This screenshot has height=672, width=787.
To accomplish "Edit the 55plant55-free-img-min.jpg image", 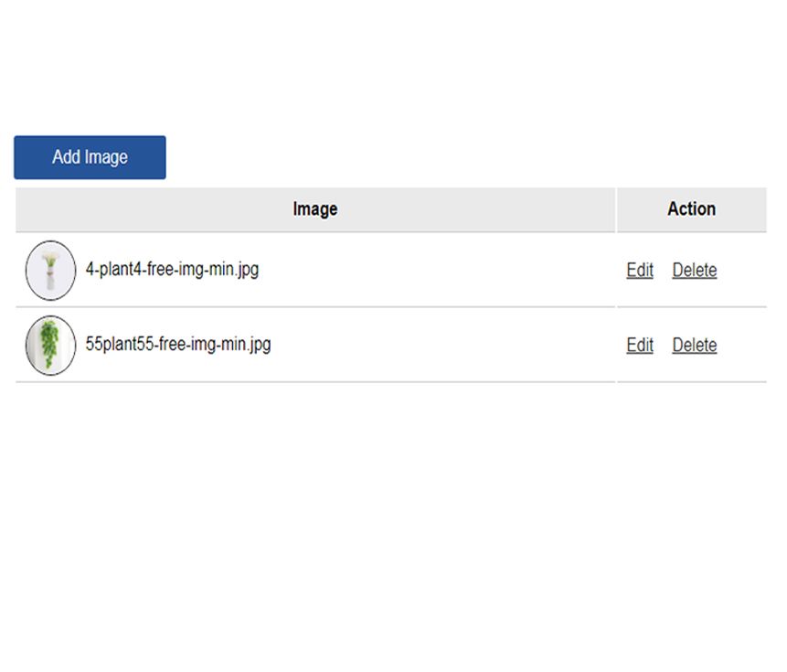I will 640,346.
